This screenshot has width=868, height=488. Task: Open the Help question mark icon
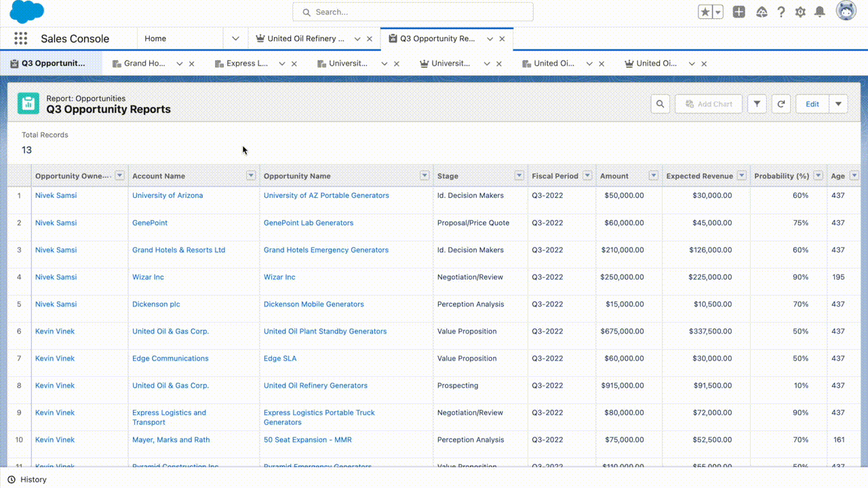point(781,12)
